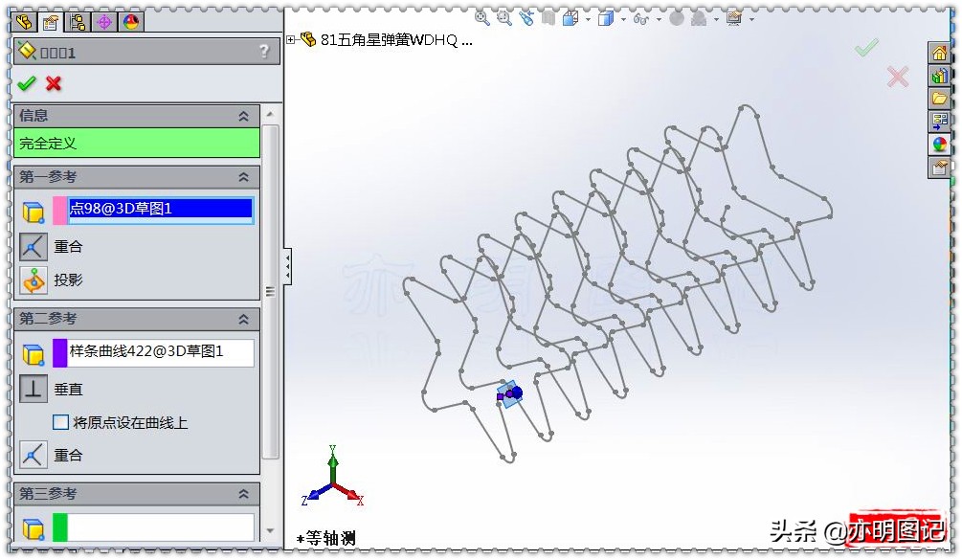Expand the 81五角星弹簧WDHQ feature tree
This screenshot has width=962, height=560.
click(290, 40)
